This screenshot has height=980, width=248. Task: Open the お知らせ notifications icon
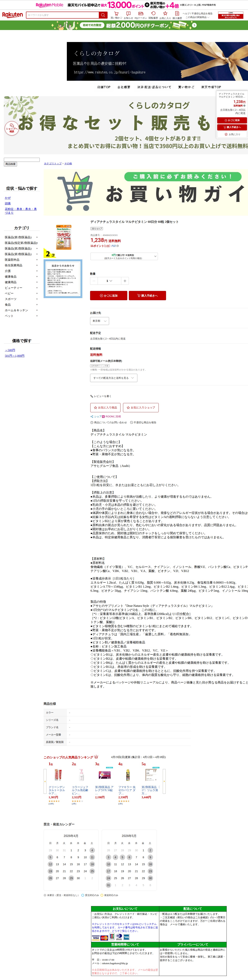[128, 15]
